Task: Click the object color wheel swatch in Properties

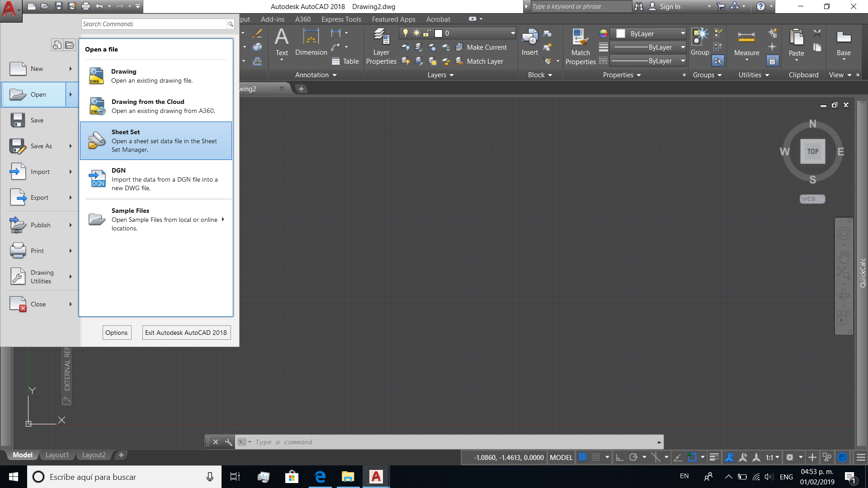Action: [x=603, y=33]
